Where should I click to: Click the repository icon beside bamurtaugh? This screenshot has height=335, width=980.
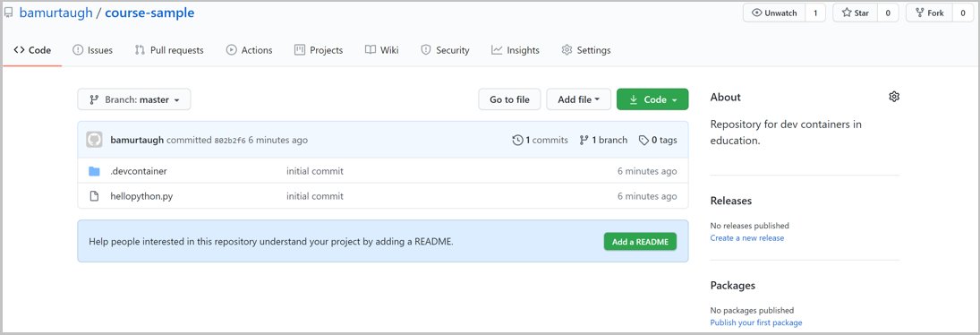(x=9, y=13)
